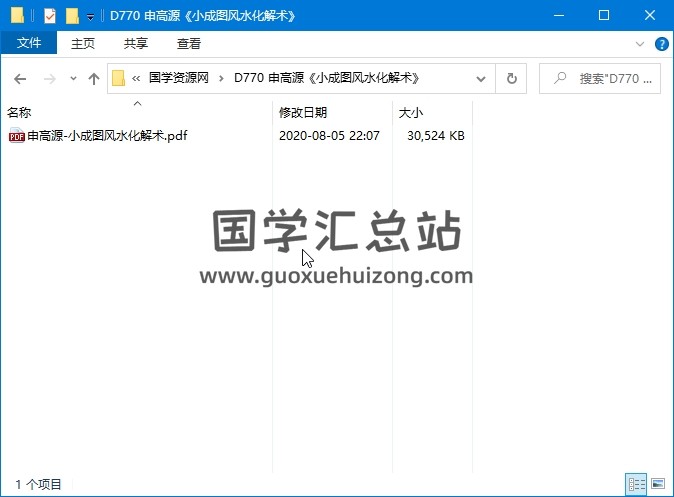This screenshot has width=674, height=497.
Task: Click the New Folder quick access icon
Action: 72,16
